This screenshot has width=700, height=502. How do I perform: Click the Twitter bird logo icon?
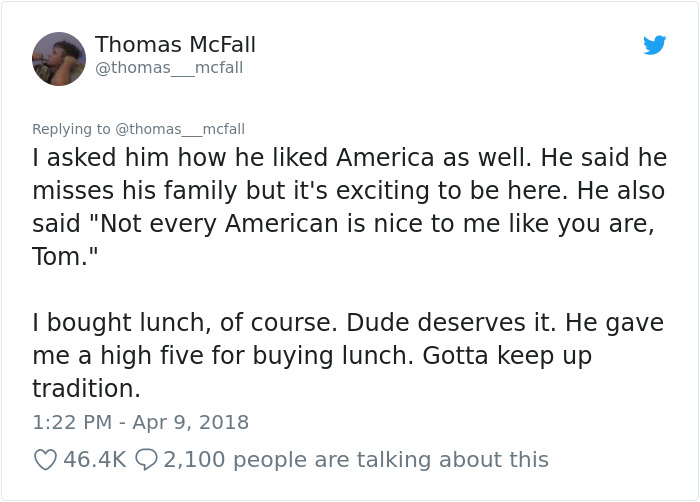(x=654, y=45)
